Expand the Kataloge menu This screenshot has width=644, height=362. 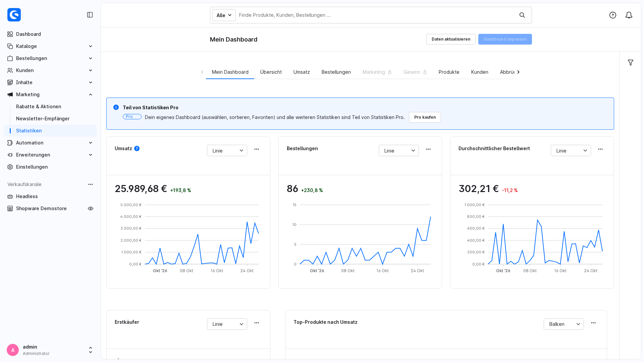(x=50, y=46)
